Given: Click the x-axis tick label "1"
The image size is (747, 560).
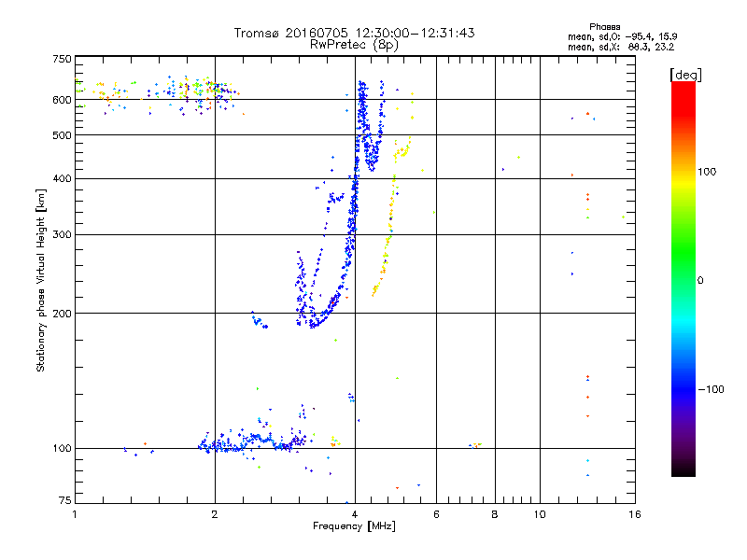Looking at the screenshot, I should [x=75, y=514].
